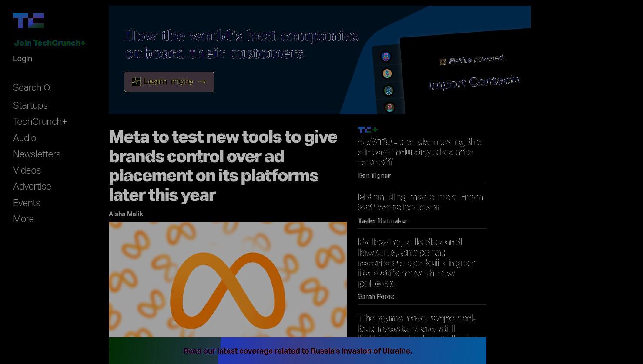643x364 pixels.
Task: Click the TechCrunch logo
Action: pyautogui.click(x=28, y=21)
